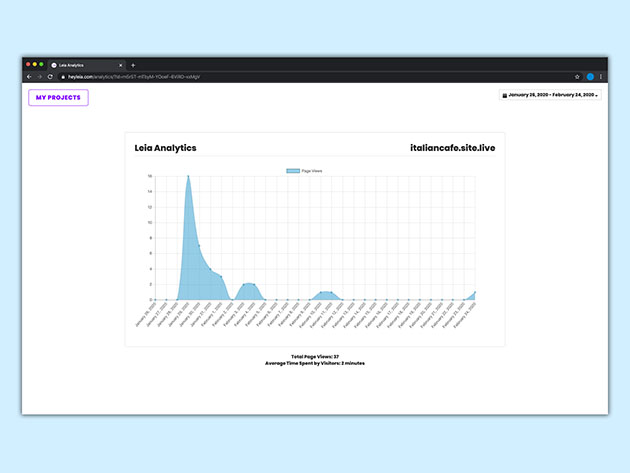
Task: Click the MY PROJECTS button
Action: [58, 98]
